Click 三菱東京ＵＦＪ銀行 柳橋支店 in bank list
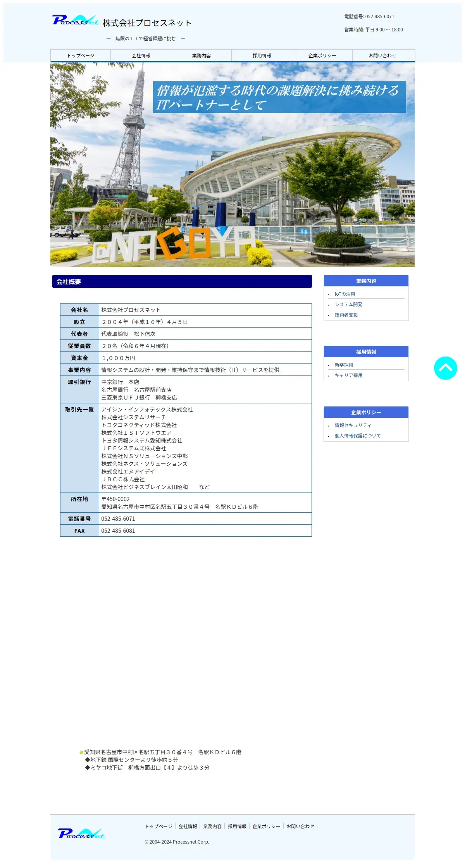 [x=139, y=398]
